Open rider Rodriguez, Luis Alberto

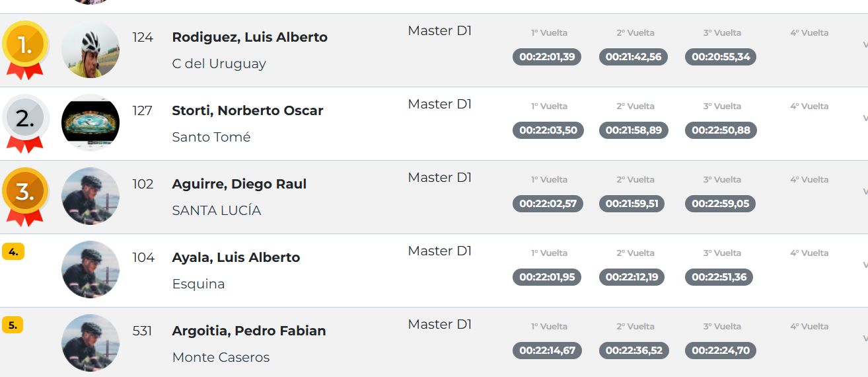coord(250,37)
